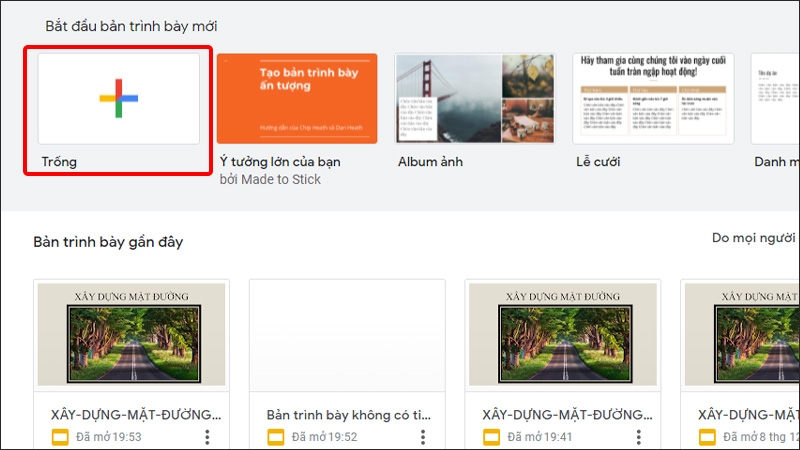Open the untitled blank presentation thumbnail

click(347, 335)
